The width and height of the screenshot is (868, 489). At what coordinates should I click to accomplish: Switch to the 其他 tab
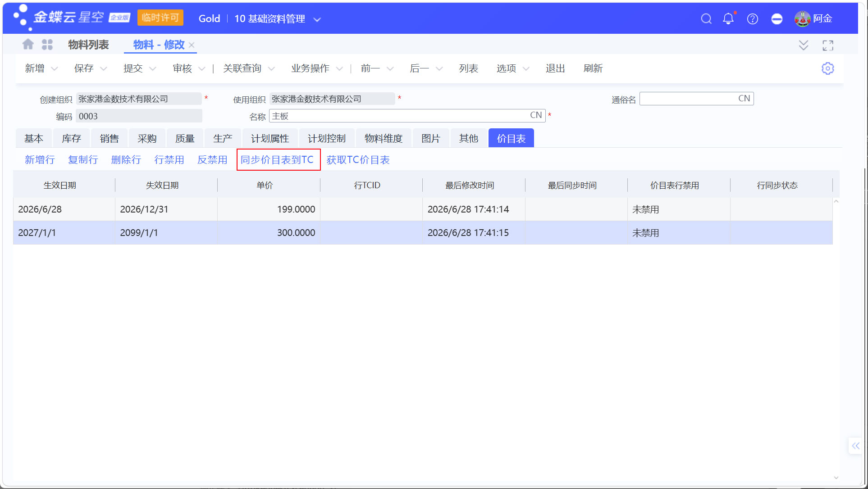(469, 138)
